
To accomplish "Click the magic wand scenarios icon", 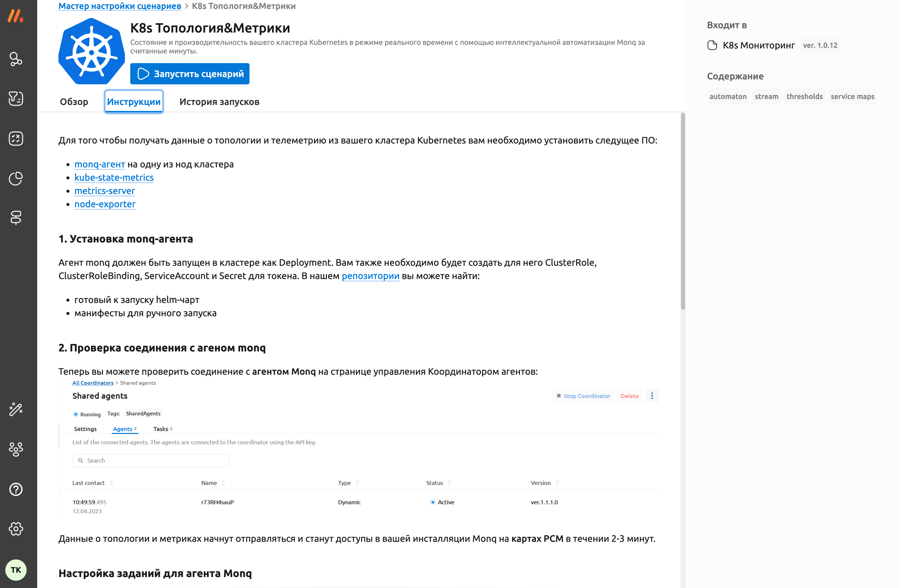I will point(16,409).
